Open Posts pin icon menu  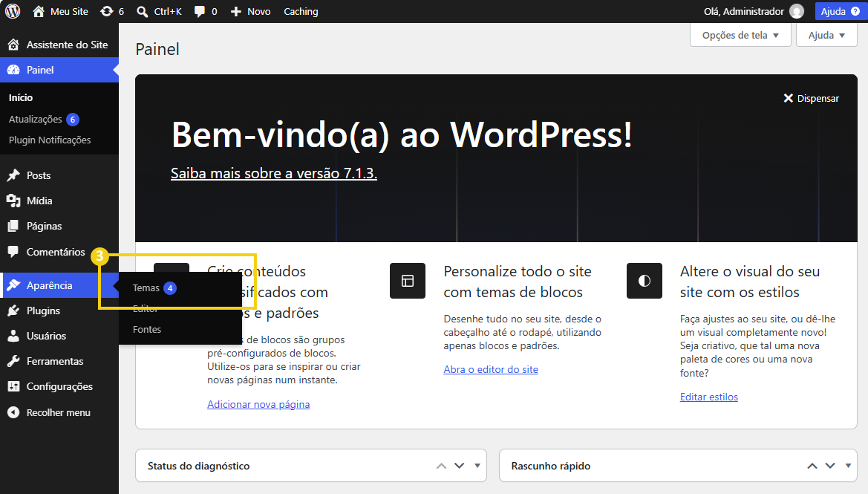[59, 175]
